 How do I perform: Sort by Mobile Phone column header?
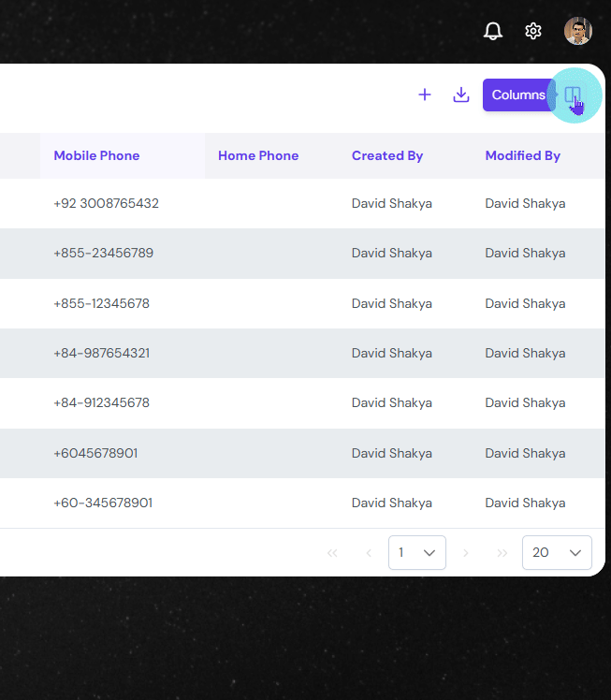(96, 155)
